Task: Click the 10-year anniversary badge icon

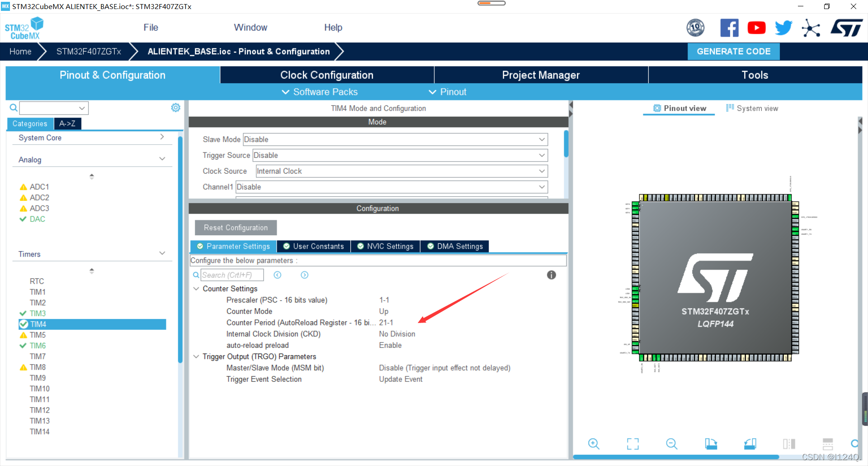Action: 695,28
